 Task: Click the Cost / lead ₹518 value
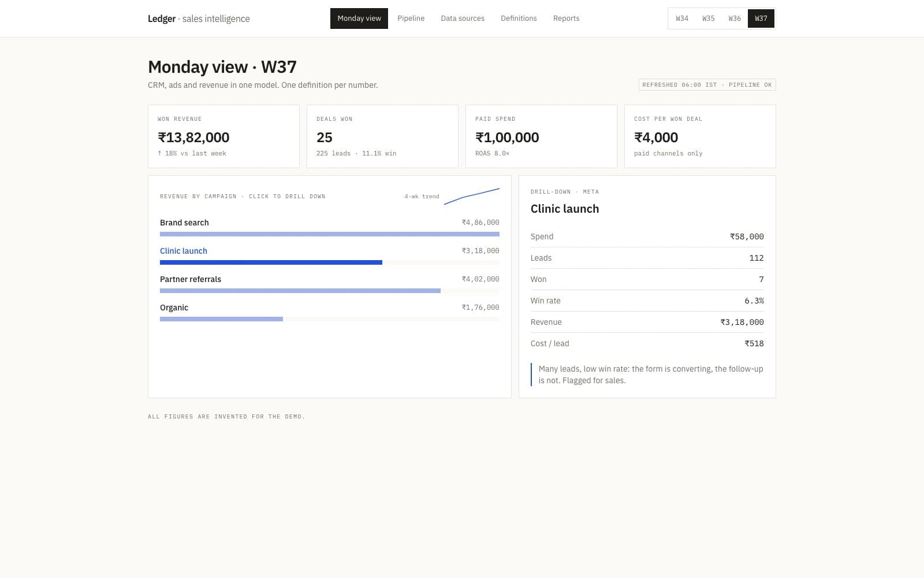(754, 343)
